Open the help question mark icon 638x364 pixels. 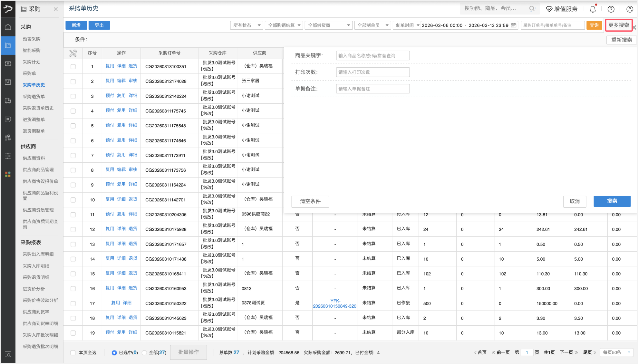click(x=611, y=9)
